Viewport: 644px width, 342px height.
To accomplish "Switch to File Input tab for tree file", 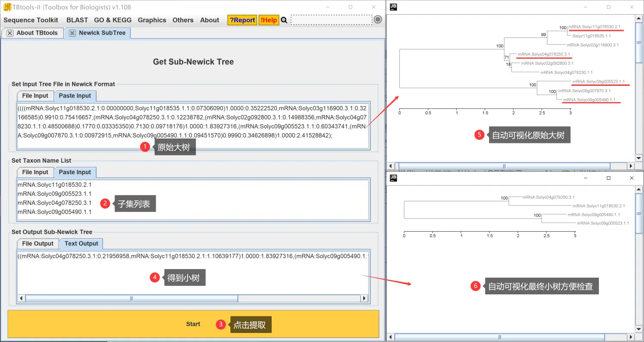I will click(x=35, y=96).
